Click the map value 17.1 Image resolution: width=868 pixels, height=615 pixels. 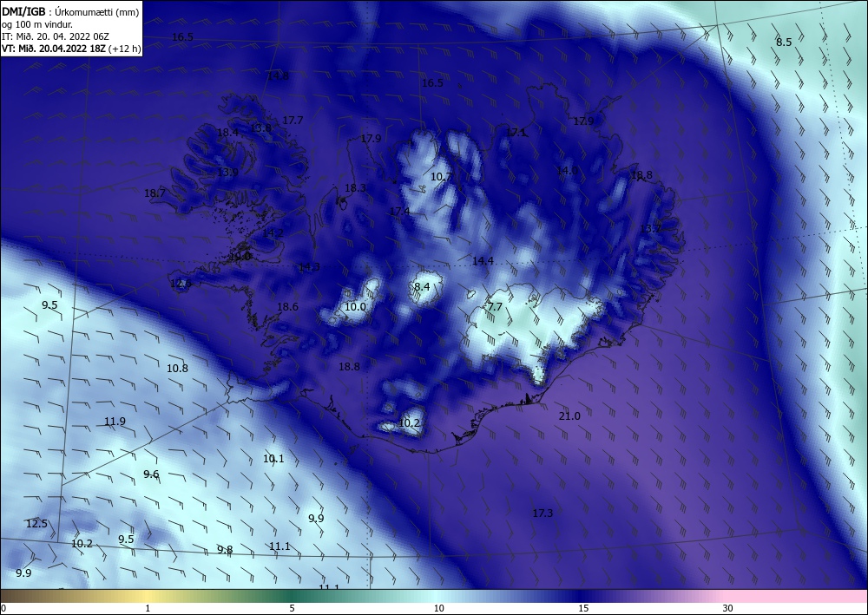coord(516,132)
